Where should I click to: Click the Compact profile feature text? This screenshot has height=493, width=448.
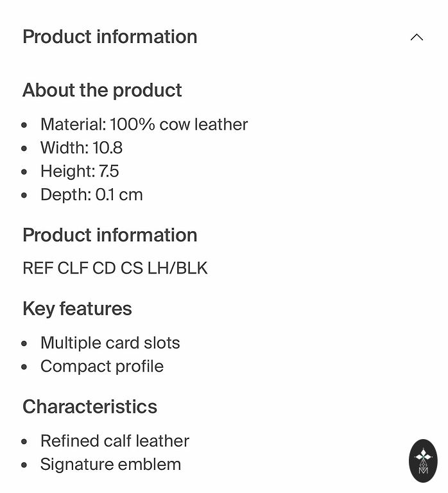[x=102, y=366]
